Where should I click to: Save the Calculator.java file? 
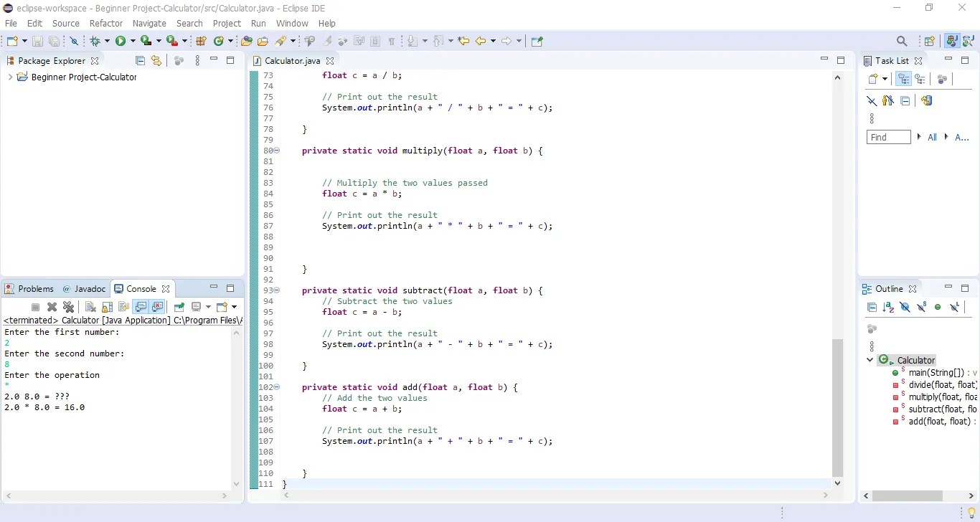coord(37,41)
